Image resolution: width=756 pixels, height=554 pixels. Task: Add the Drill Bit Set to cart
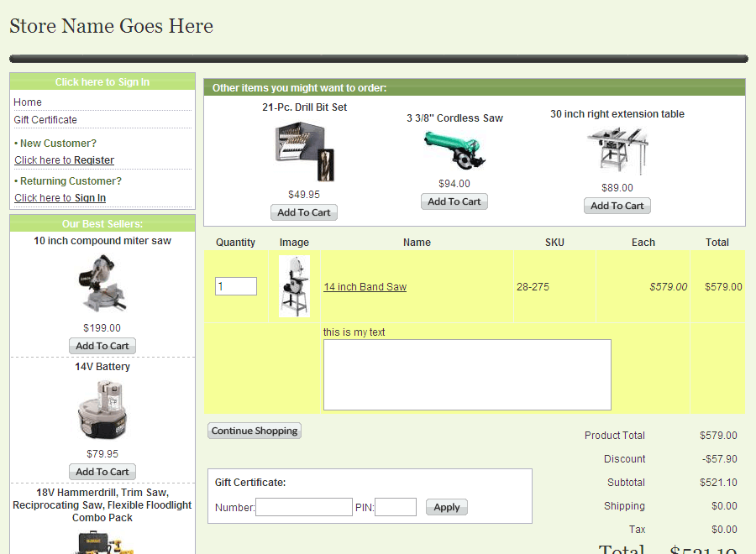click(x=304, y=212)
